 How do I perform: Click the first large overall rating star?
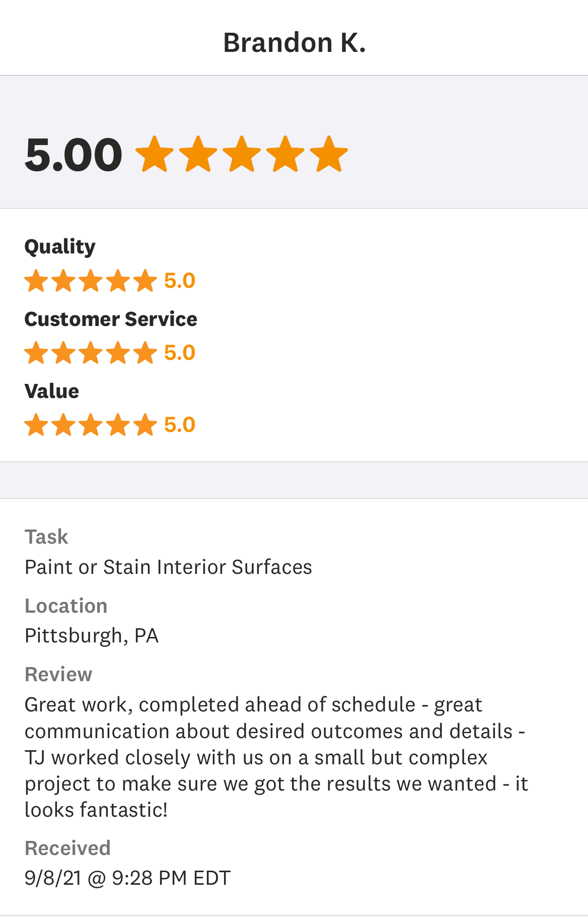coord(155,154)
